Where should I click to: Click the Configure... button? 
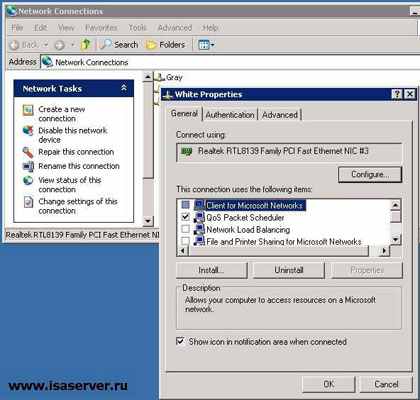tap(370, 174)
